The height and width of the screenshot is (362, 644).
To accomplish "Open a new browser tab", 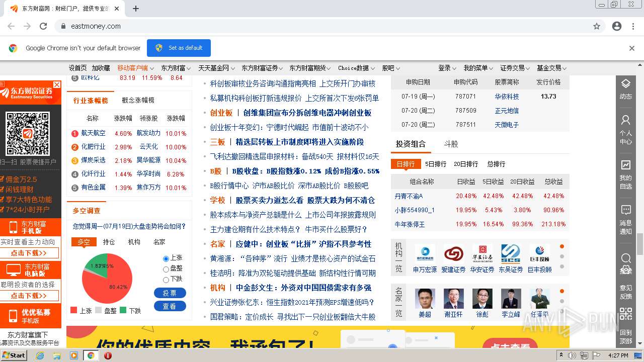I will [x=136, y=9].
